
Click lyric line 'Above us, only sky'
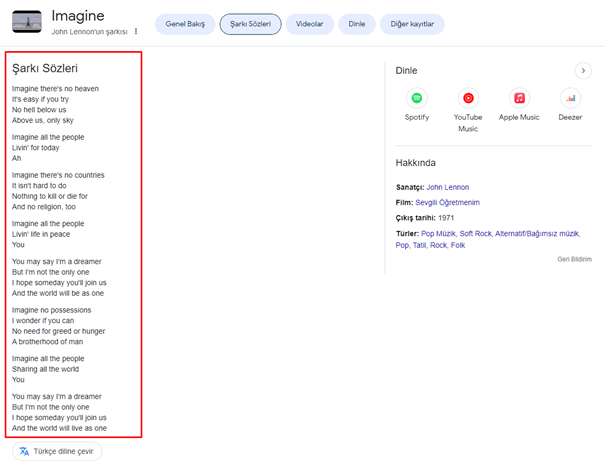42,120
